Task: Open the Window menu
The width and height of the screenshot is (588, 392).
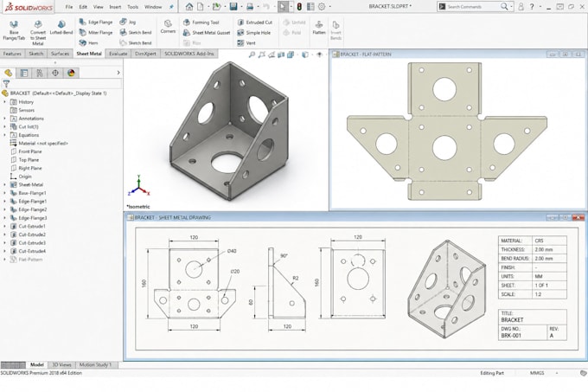Action: [x=153, y=7]
